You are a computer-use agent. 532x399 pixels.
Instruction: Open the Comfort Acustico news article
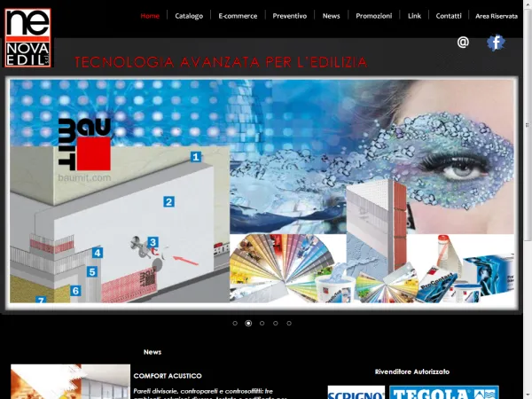tap(168, 376)
